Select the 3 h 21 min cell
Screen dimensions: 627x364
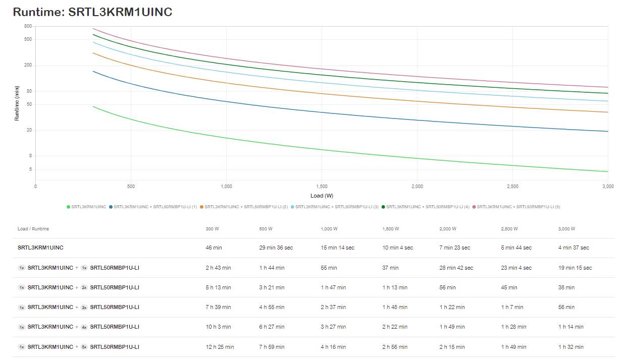click(272, 287)
